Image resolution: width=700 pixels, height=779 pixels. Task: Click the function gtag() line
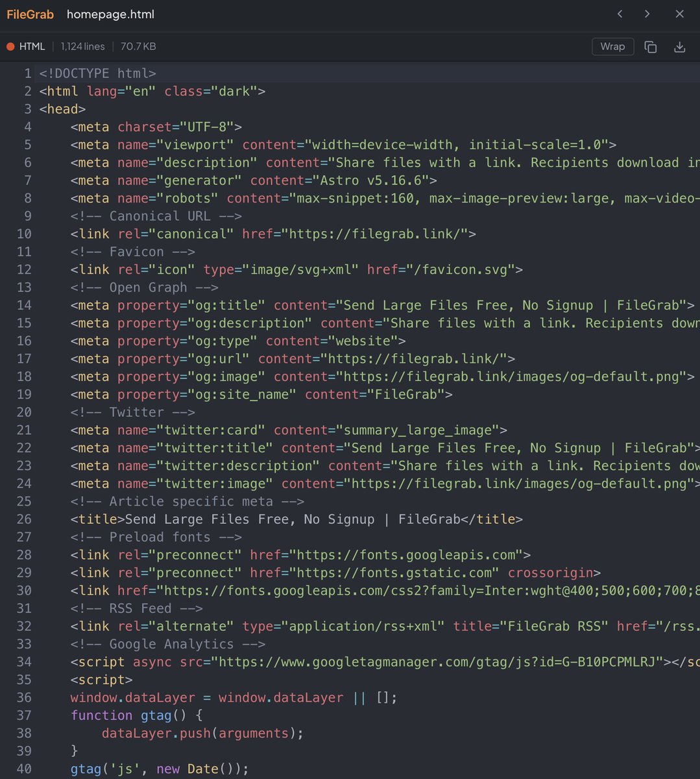click(x=136, y=716)
